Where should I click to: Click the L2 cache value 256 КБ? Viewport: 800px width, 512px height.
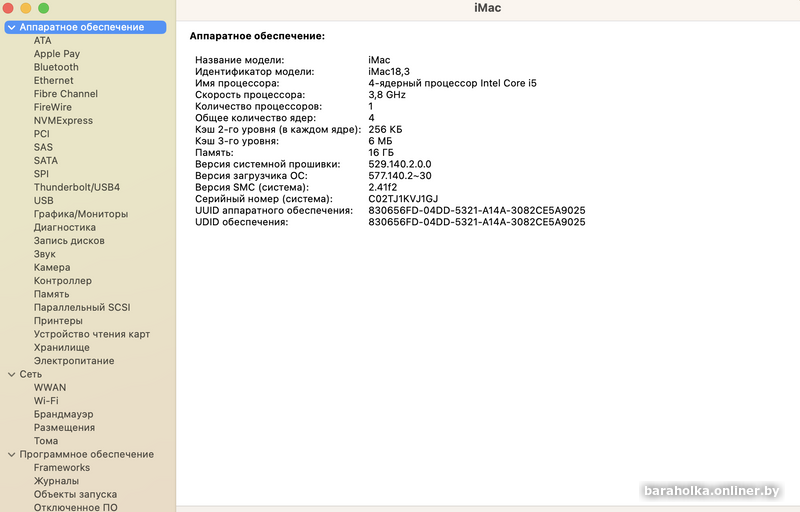coord(385,130)
